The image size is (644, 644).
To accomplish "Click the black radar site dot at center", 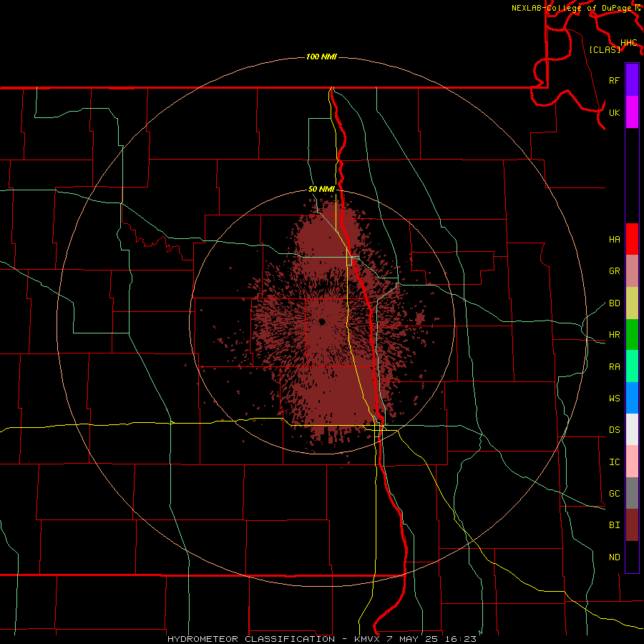I will pyautogui.click(x=321, y=321).
